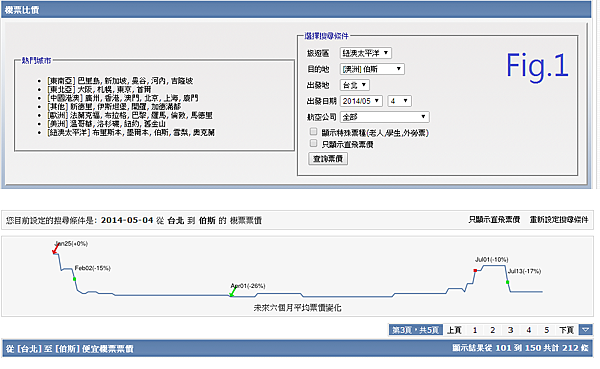Open the 航空公司 dropdown showing 全部

(385, 117)
